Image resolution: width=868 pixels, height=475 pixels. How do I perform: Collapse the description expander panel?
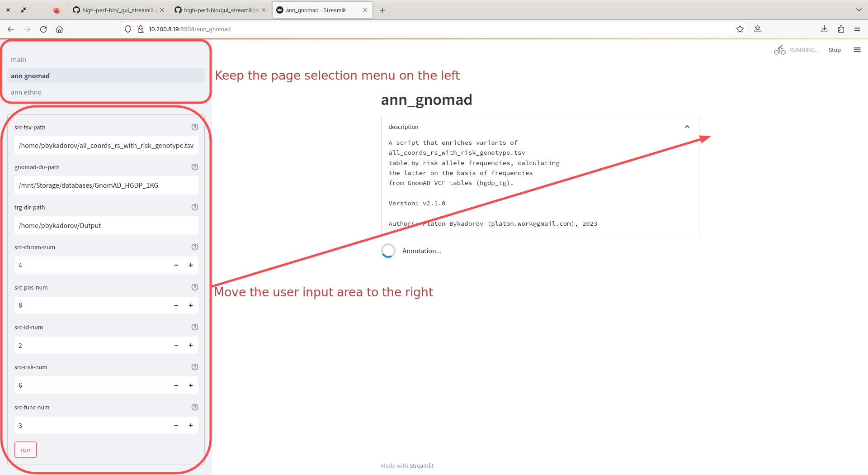pos(687,127)
